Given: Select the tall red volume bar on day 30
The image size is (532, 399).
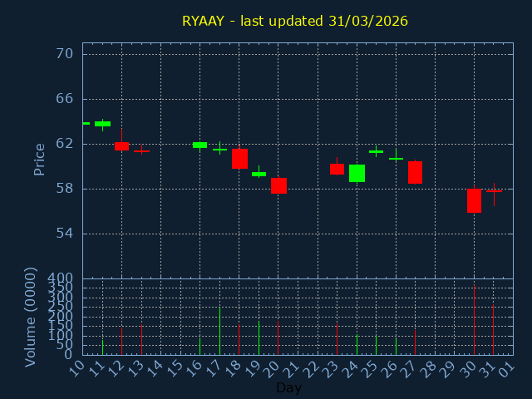Looking at the screenshot, I should pos(474,321).
